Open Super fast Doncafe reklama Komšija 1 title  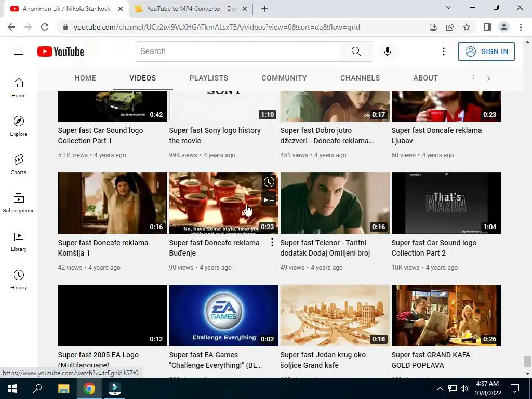tap(103, 248)
